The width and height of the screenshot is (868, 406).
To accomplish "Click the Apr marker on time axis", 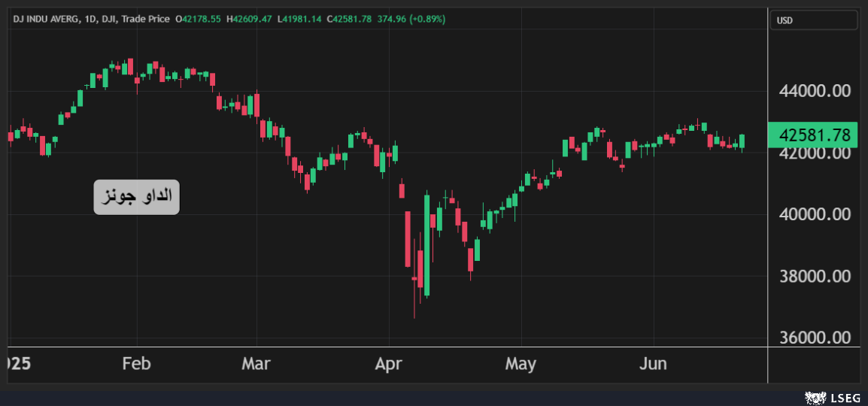I will pyautogui.click(x=388, y=364).
